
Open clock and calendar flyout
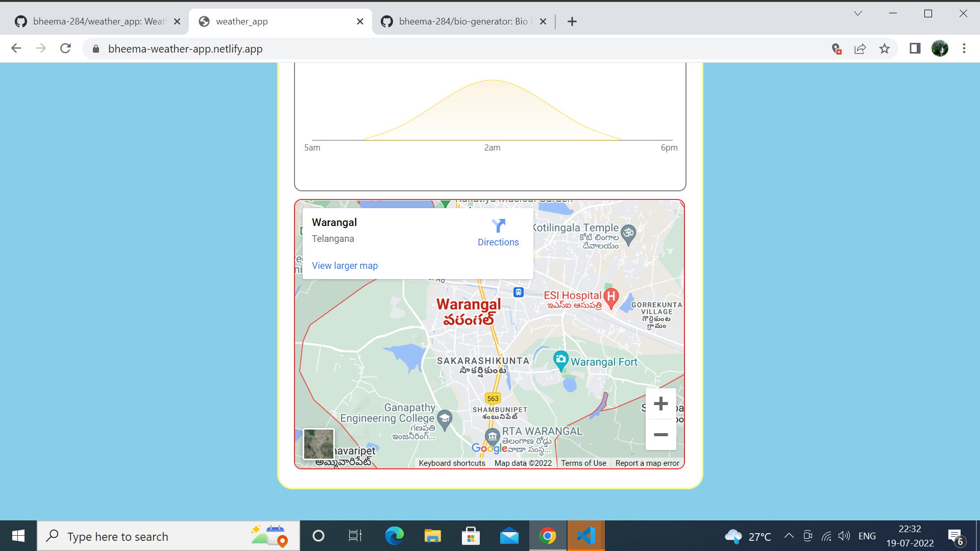click(x=910, y=536)
